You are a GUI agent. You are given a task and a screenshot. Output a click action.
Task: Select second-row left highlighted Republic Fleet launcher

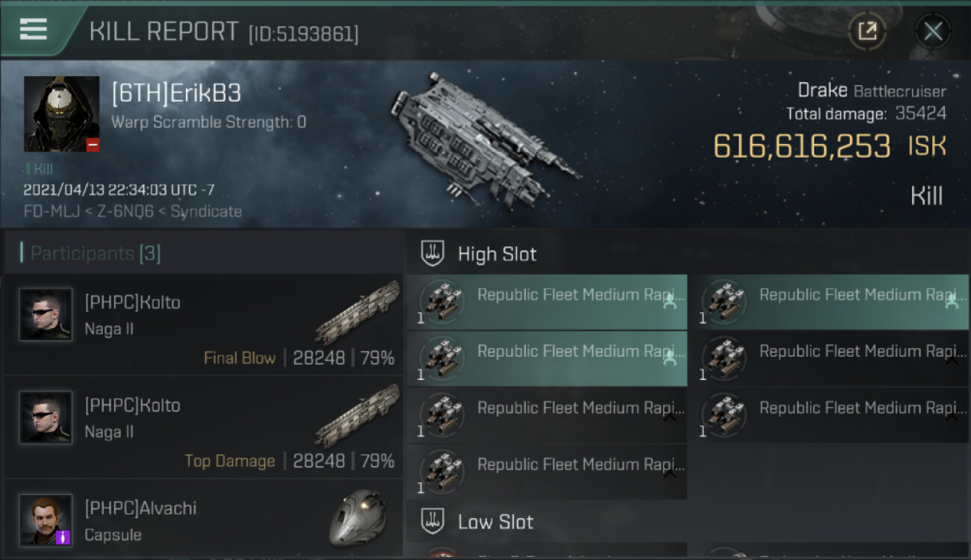(x=547, y=359)
